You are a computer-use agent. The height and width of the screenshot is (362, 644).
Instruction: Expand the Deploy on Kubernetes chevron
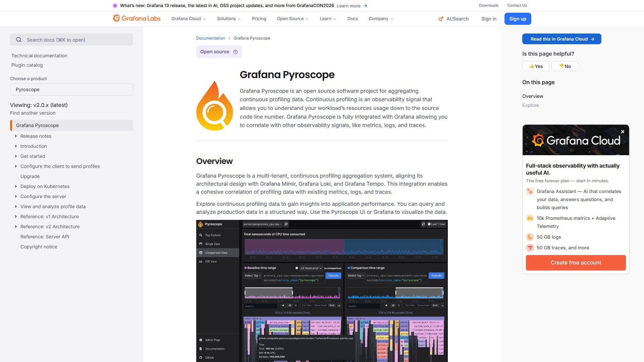(x=16, y=186)
